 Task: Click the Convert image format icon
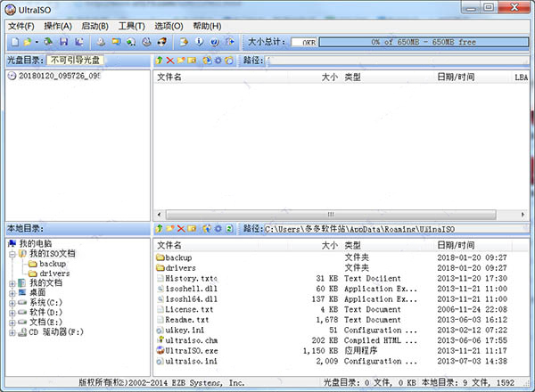pos(116,42)
